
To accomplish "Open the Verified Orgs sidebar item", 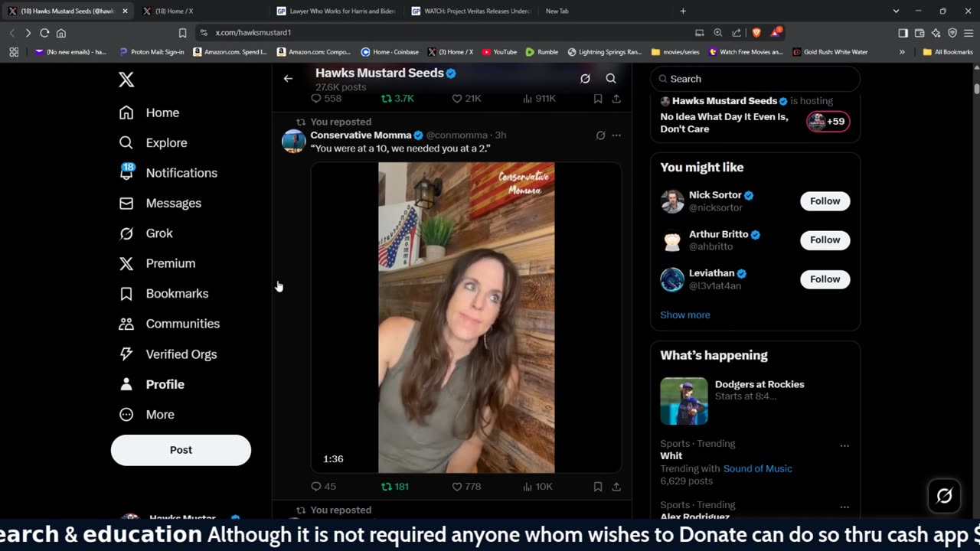I will click(168, 354).
